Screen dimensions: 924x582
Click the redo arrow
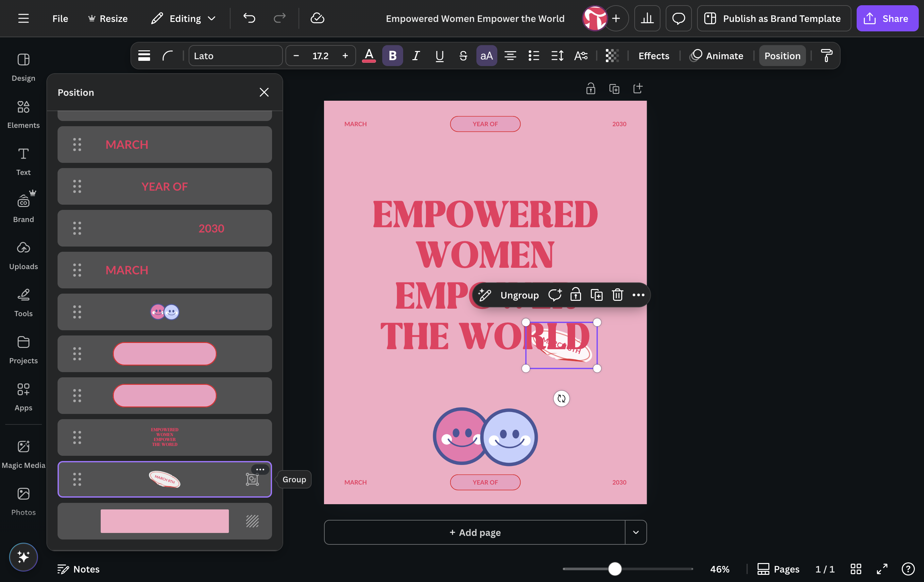[x=279, y=18]
